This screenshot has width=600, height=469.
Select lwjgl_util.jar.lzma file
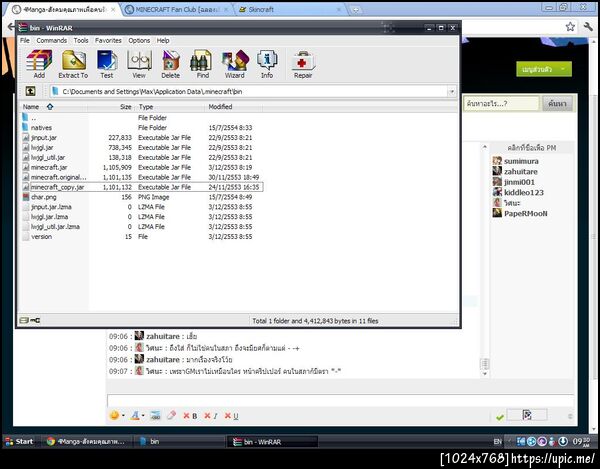pos(55,227)
